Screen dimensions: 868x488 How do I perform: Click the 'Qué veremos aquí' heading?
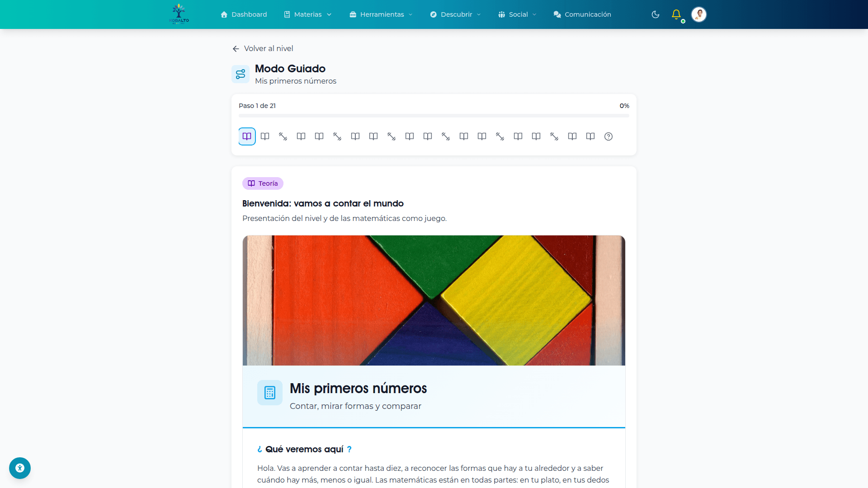[304, 449]
